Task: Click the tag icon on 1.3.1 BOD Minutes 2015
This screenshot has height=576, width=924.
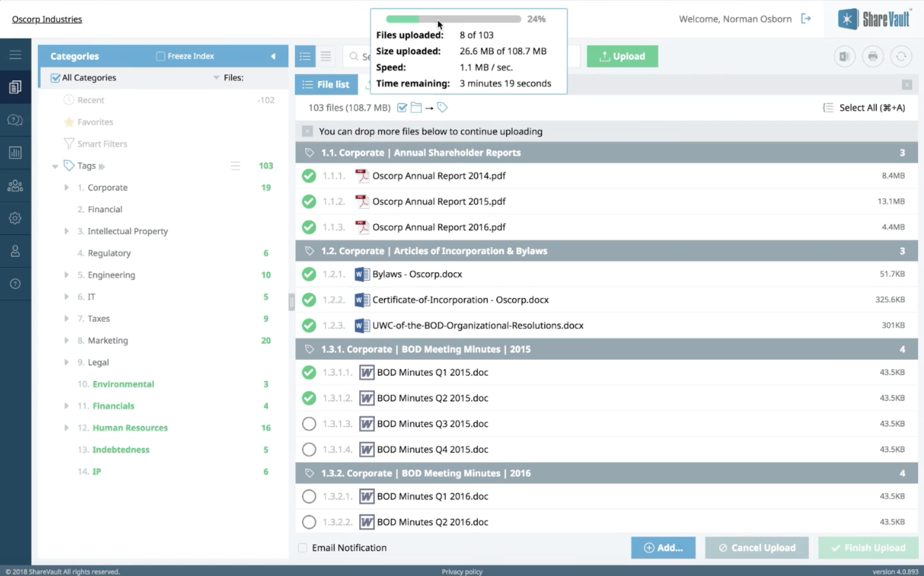Action: [x=310, y=349]
